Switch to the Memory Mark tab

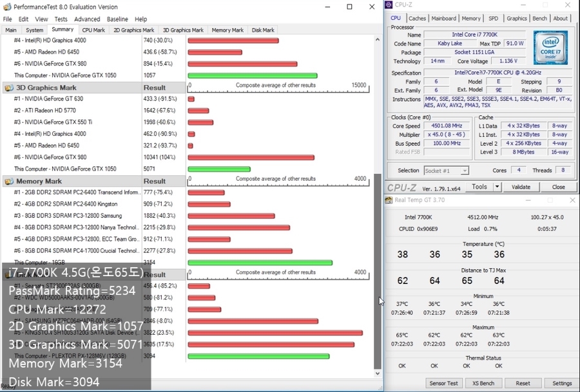pyautogui.click(x=227, y=30)
